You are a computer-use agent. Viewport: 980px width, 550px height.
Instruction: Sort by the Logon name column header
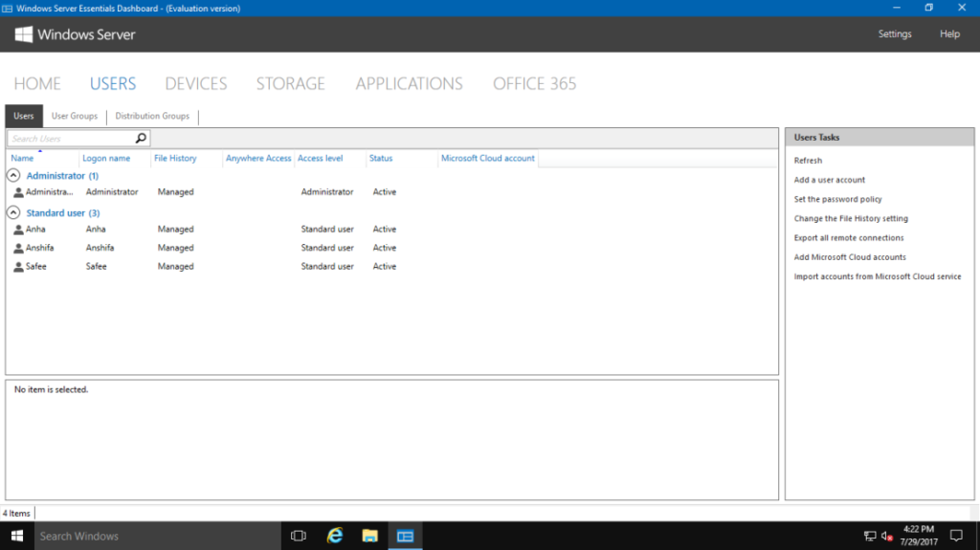point(106,159)
